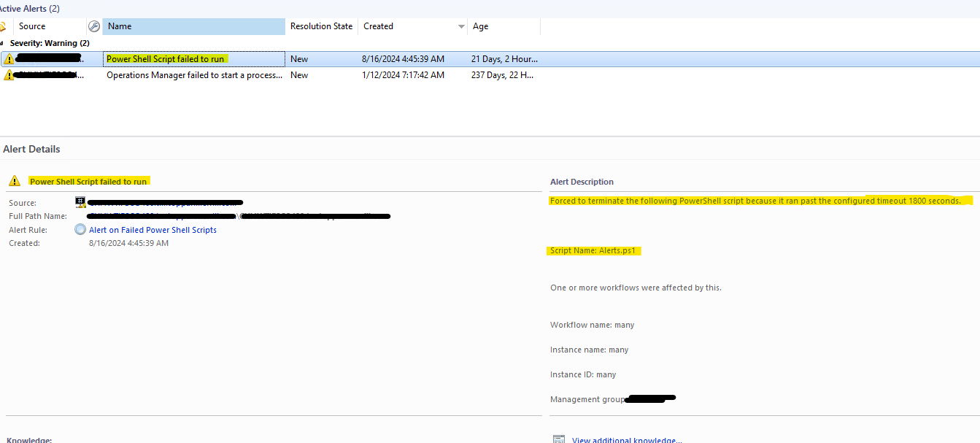This screenshot has height=443, width=980.
Task: Open the Created column filter dropdown
Action: click(x=460, y=26)
